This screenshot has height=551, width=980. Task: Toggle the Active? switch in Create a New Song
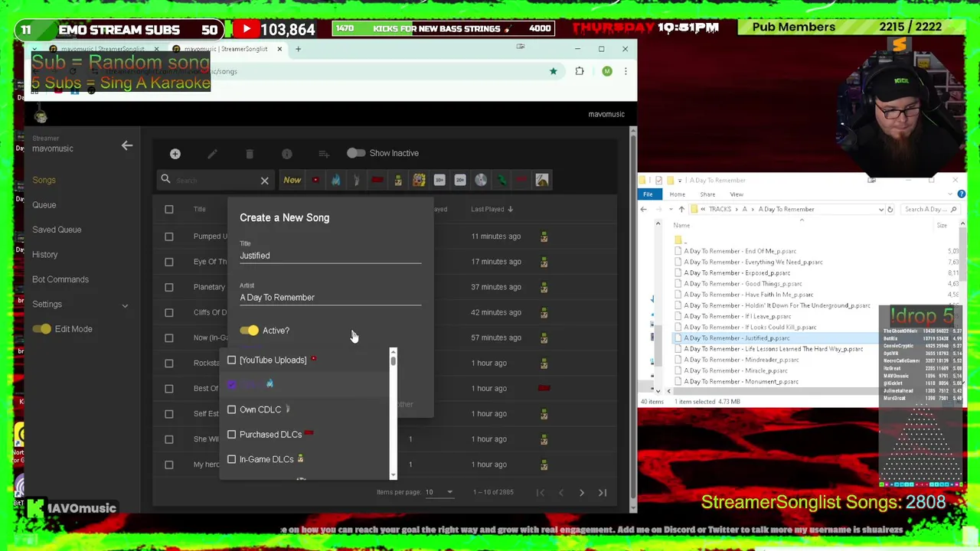250,331
